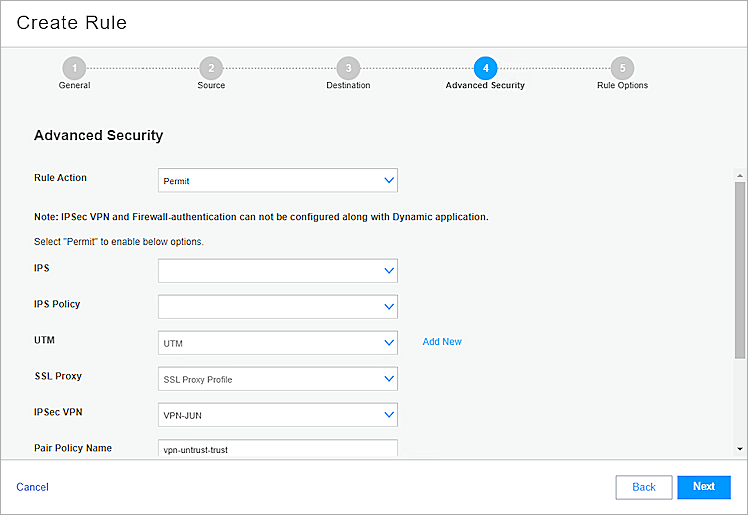Click the scrollbar down arrow

(740, 449)
